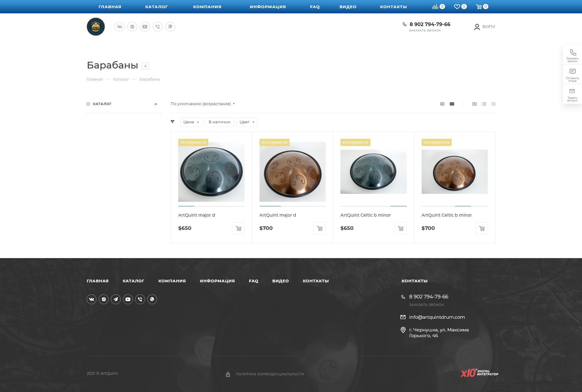Expand the Цена filter dropdown
The height and width of the screenshot is (392, 582).
pyautogui.click(x=191, y=122)
